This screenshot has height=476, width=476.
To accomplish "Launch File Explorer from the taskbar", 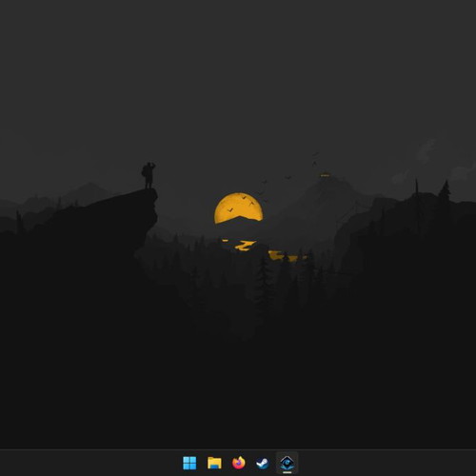I will (x=214, y=463).
